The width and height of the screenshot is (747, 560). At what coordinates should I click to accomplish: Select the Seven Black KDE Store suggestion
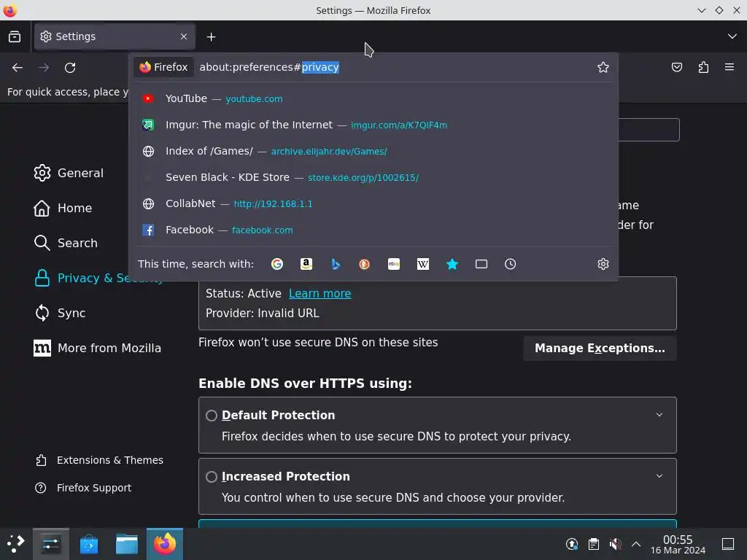pyautogui.click(x=373, y=177)
